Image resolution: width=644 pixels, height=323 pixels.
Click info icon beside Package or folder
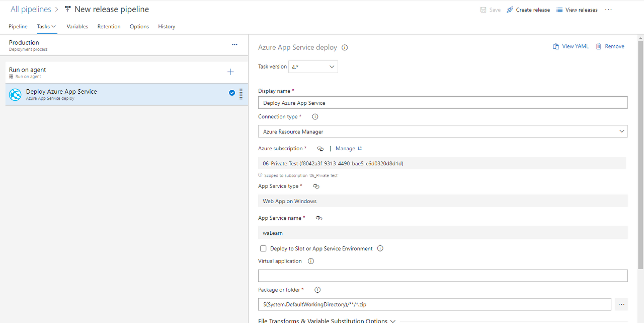coord(317,290)
